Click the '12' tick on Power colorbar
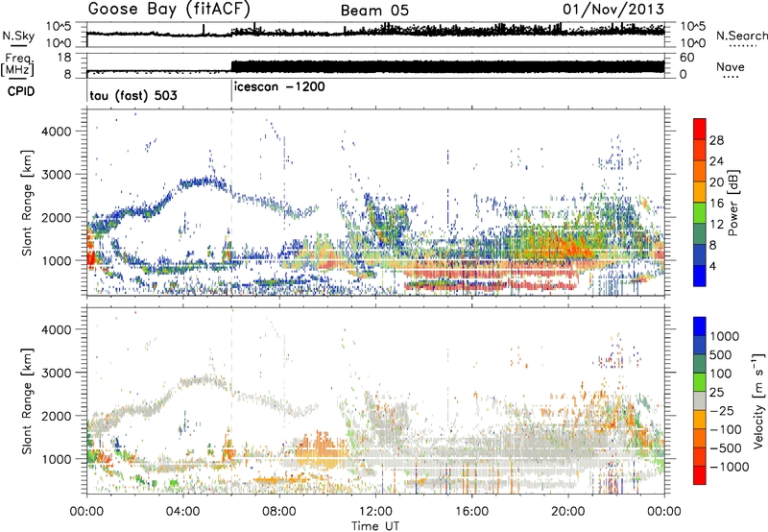Image resolution: width=768 pixels, height=532 pixels. (x=716, y=225)
